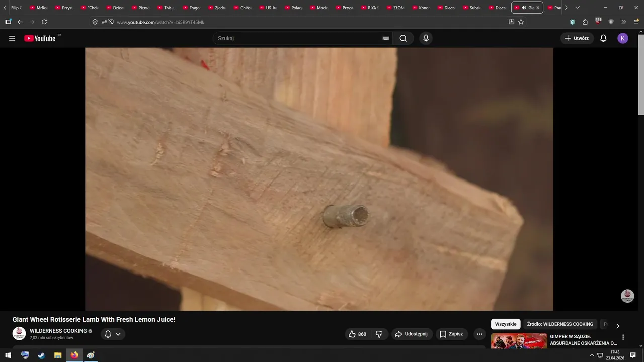Click the page vertical scrollbar
Screen dimensions: 644x362
click(x=640, y=75)
